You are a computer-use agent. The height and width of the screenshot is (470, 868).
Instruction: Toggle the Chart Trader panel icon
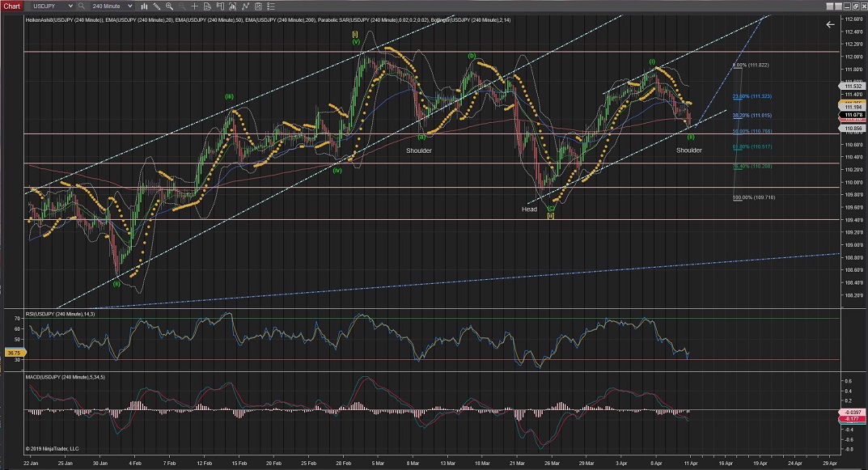pos(220,6)
